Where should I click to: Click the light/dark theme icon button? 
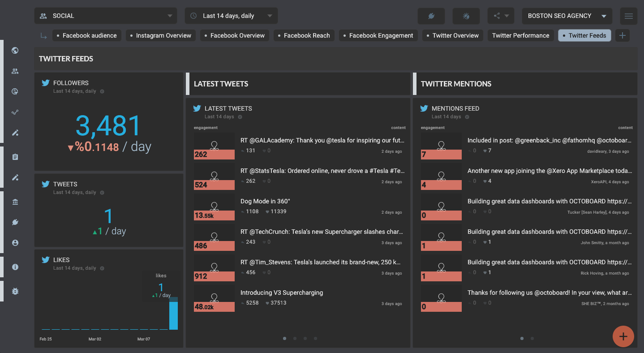pos(466,16)
